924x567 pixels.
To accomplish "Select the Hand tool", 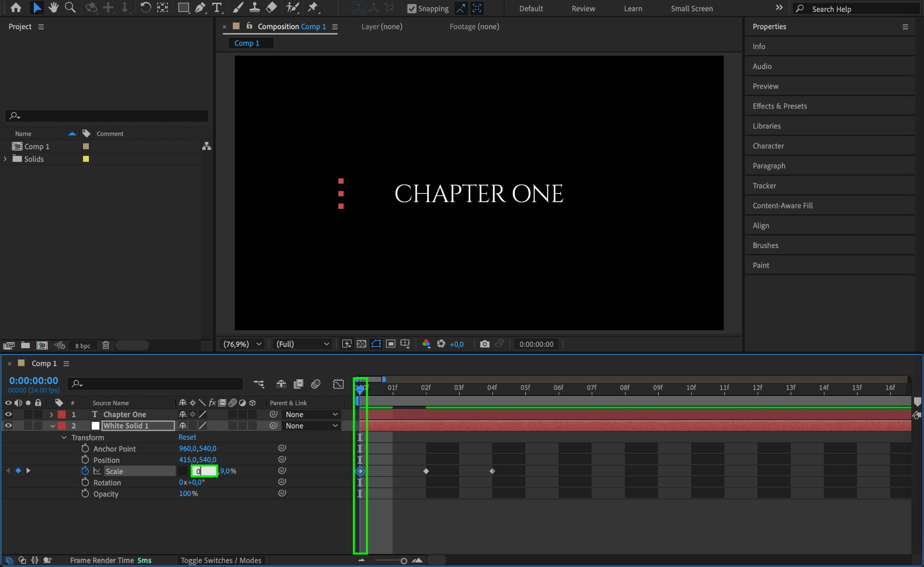I will (x=53, y=8).
